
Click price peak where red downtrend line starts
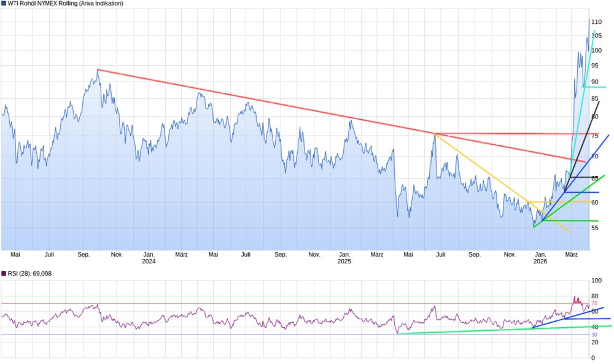pyautogui.click(x=98, y=69)
